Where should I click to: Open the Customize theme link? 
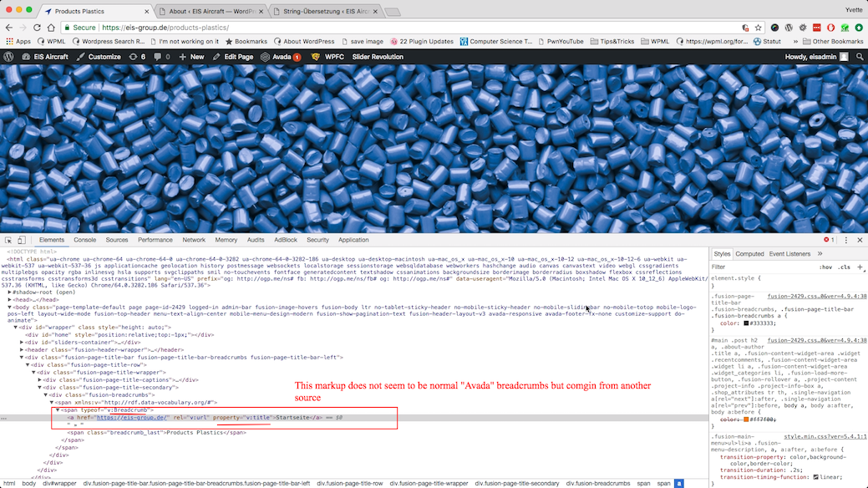[99, 57]
